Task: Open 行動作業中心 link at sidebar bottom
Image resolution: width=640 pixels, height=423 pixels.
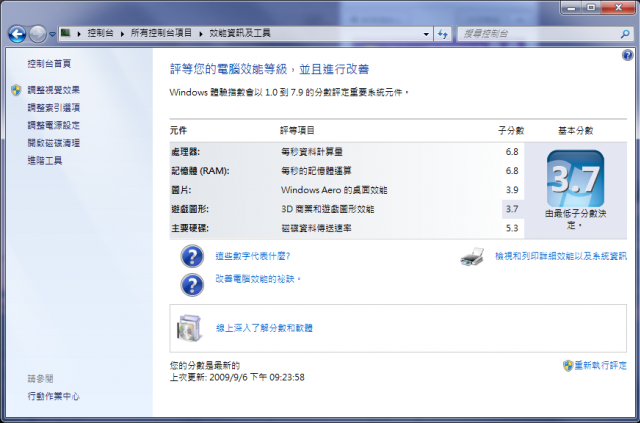Action: tap(53, 396)
